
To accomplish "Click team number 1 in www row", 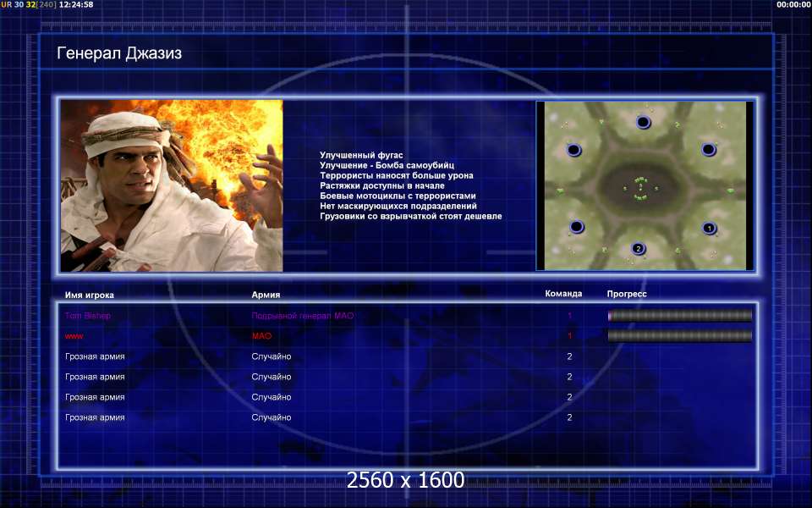I will (569, 336).
